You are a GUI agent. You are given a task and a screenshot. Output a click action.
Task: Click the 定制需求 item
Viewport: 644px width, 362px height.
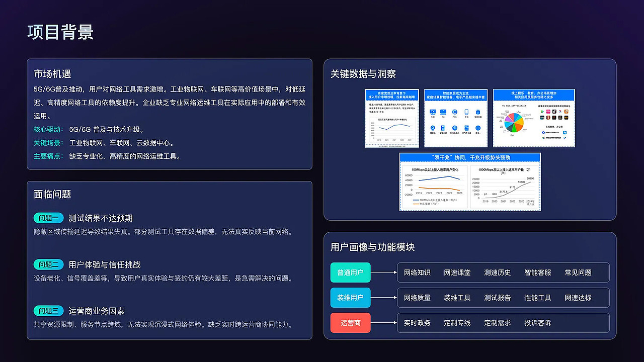pyautogui.click(x=498, y=323)
